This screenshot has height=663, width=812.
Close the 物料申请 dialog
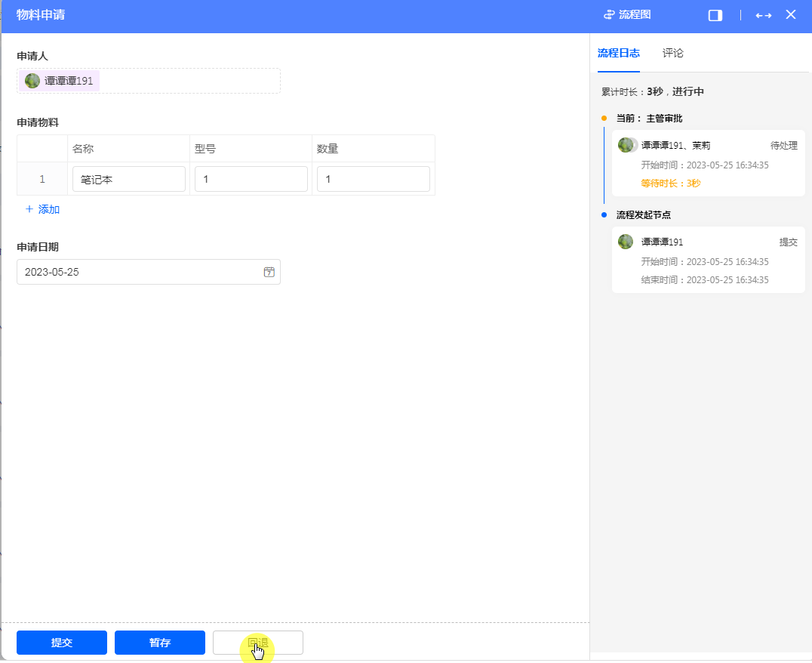791,15
